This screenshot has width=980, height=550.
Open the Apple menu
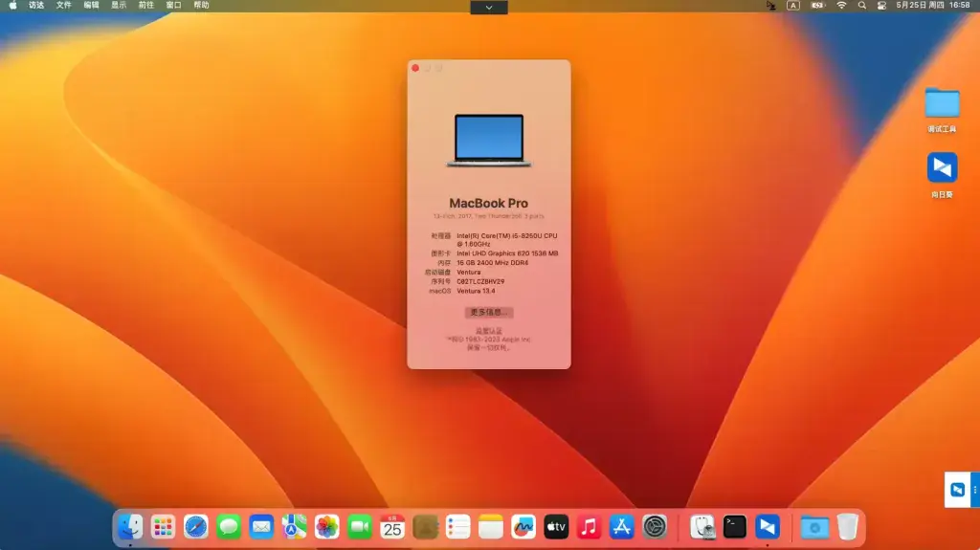(12, 5)
